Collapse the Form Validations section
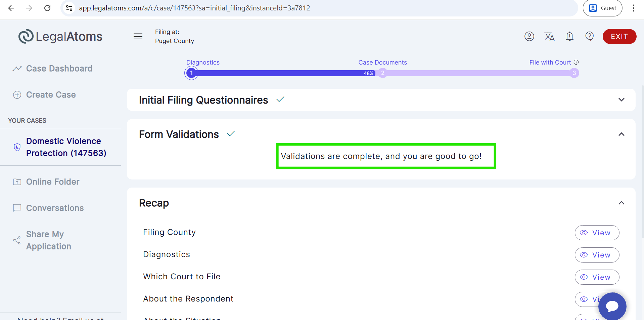The image size is (644, 320). [x=621, y=134]
